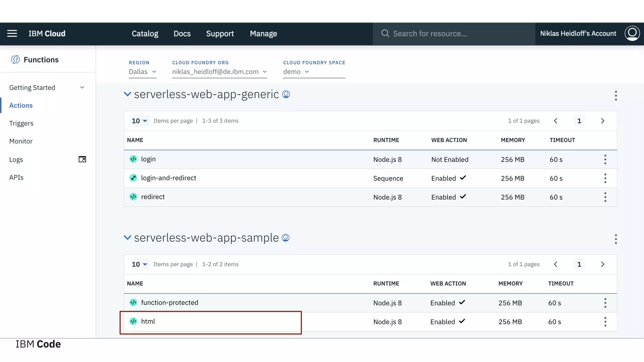This screenshot has width=644, height=362.
Task: Click the next page arrow in generic table
Action: click(602, 121)
